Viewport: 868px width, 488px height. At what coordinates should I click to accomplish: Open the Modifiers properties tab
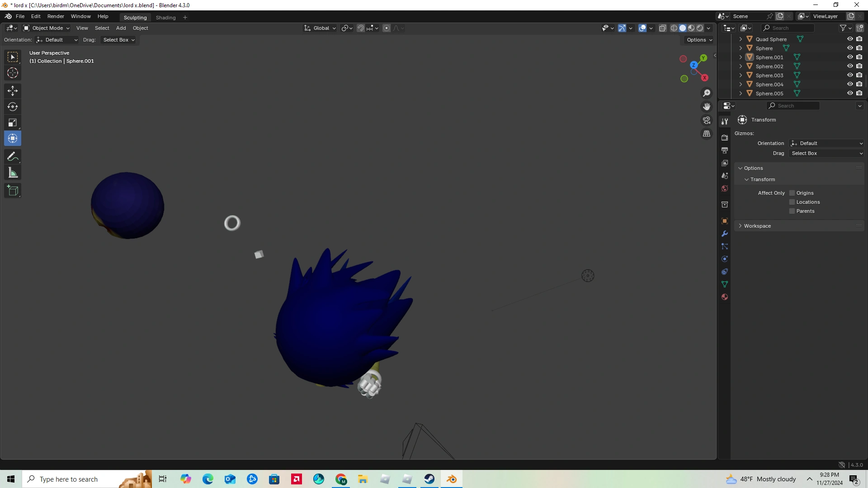(x=725, y=234)
